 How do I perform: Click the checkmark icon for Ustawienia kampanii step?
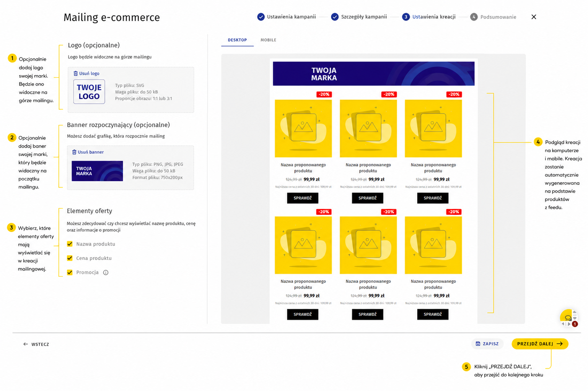point(261,17)
